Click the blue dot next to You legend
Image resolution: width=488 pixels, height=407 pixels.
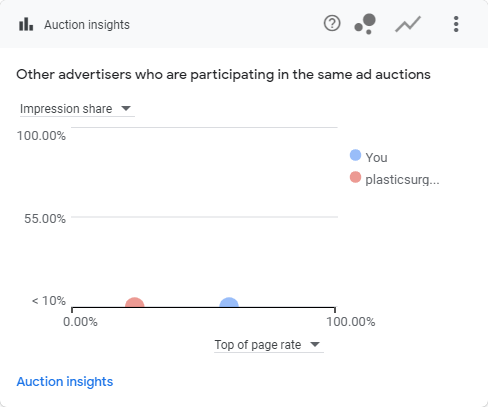click(355, 155)
